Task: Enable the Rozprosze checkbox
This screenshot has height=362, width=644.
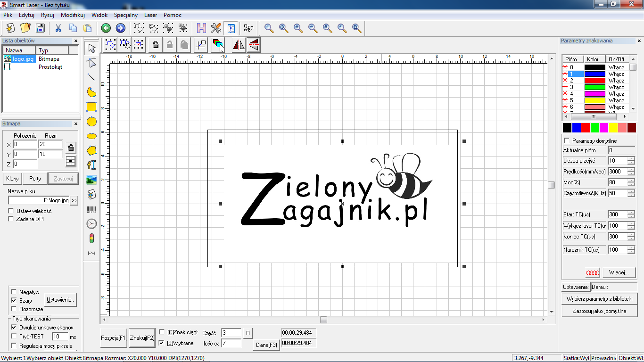Action: 14,309
